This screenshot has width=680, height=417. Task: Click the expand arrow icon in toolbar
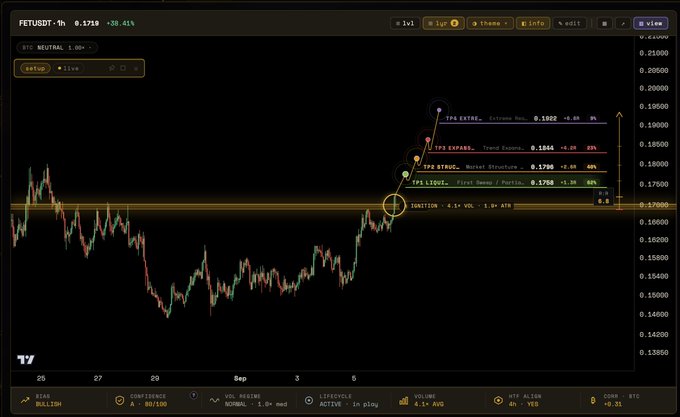[x=623, y=23]
